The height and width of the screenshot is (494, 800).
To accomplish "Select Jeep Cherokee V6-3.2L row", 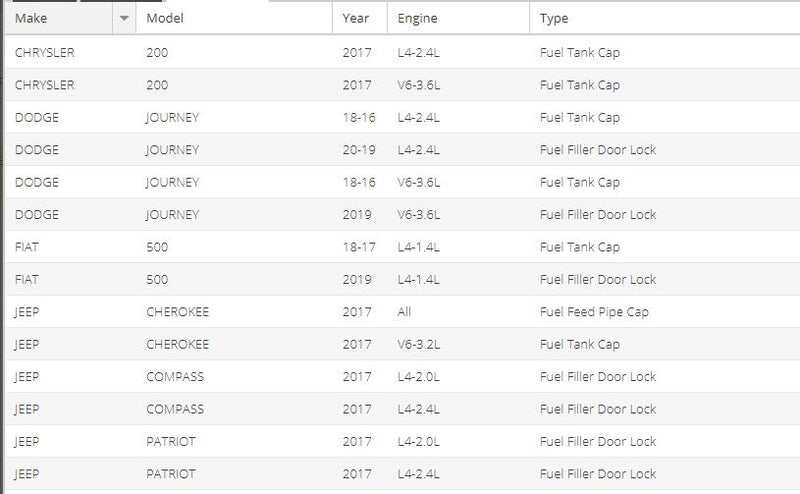I will click(403, 344).
